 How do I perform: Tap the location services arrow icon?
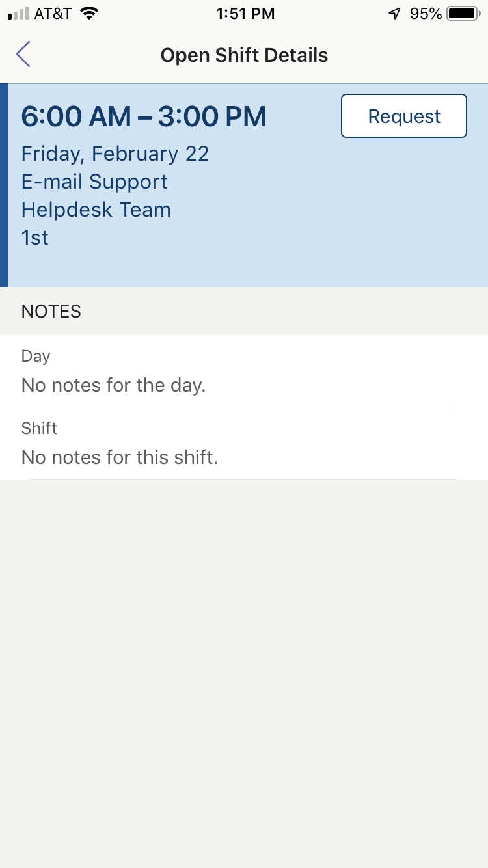point(394,13)
